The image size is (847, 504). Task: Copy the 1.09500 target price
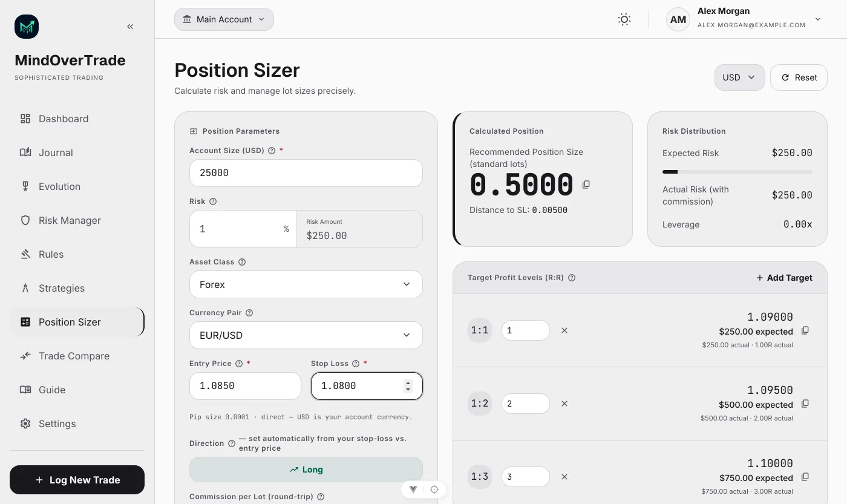[x=805, y=404]
